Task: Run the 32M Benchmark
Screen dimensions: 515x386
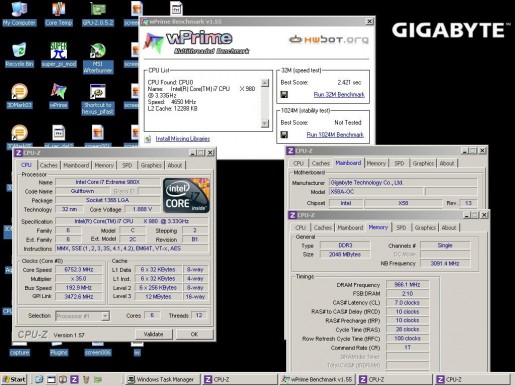Action: click(x=339, y=95)
